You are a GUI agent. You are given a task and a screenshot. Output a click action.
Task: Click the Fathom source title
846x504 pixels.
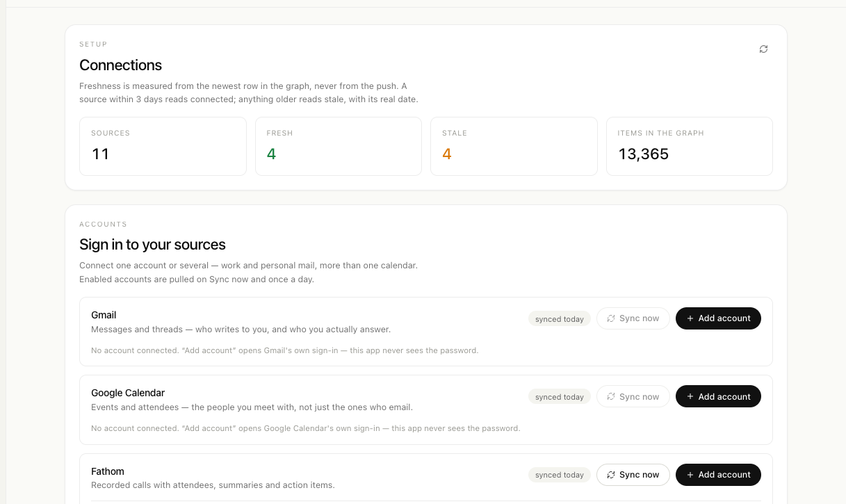pos(108,471)
